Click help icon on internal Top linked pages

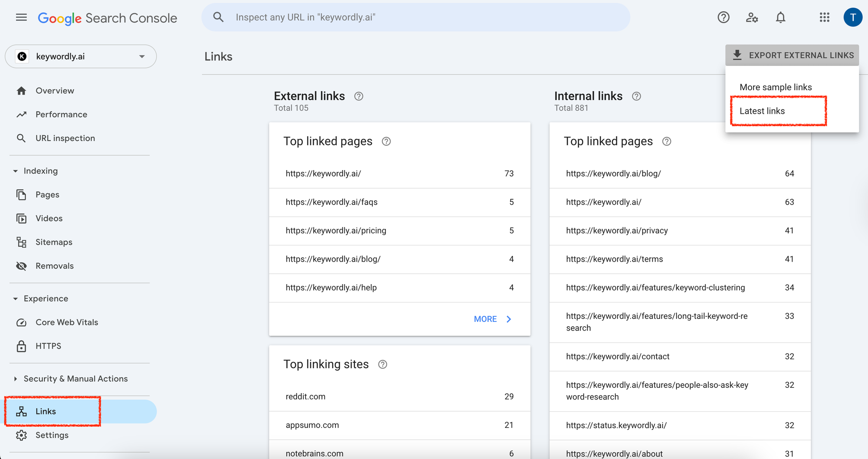pyautogui.click(x=667, y=141)
